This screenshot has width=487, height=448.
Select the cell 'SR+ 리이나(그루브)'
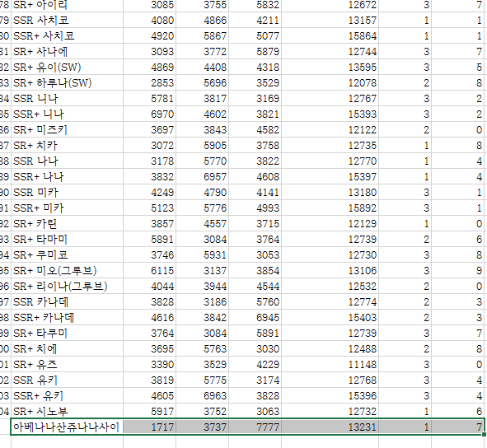[67, 286]
